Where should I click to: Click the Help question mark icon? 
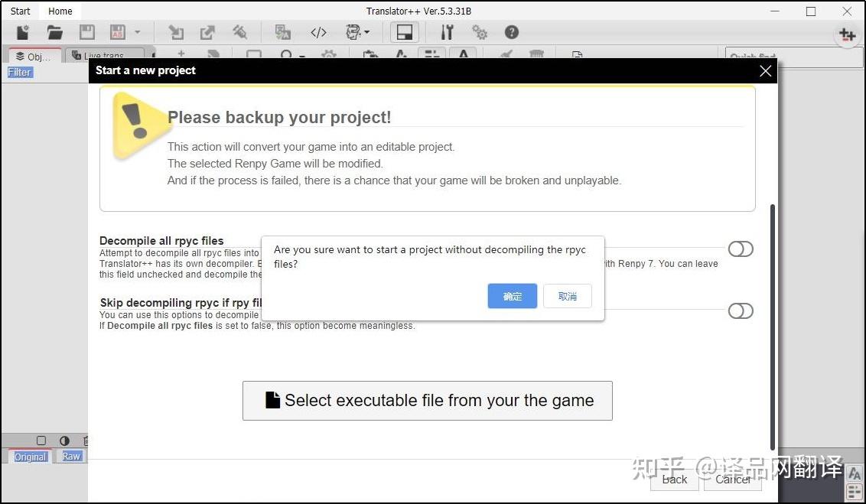pos(512,33)
